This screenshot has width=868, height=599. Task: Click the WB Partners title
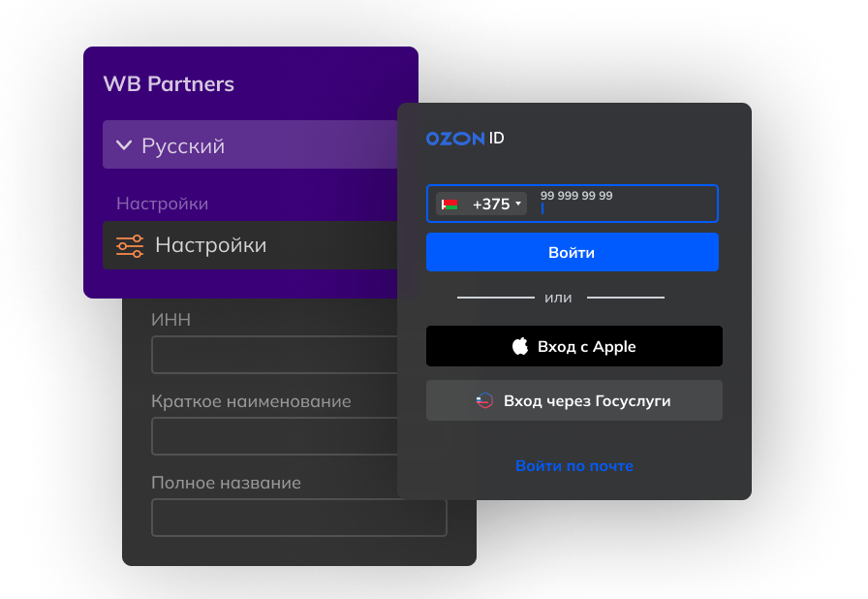(169, 84)
